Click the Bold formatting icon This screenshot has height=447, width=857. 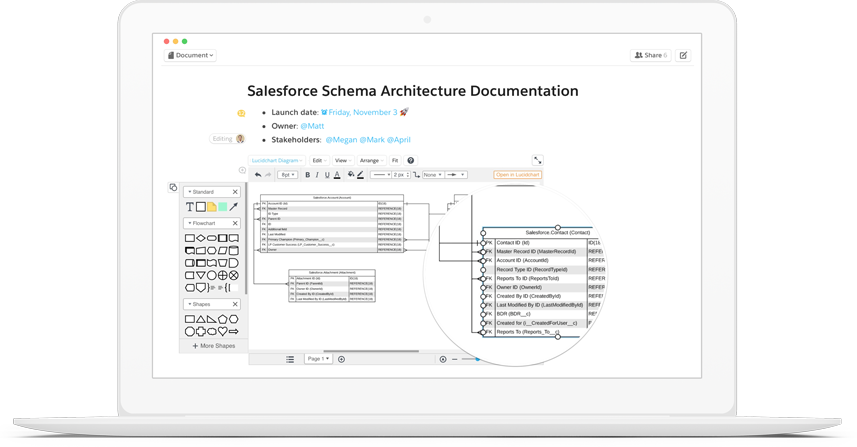pos(307,175)
